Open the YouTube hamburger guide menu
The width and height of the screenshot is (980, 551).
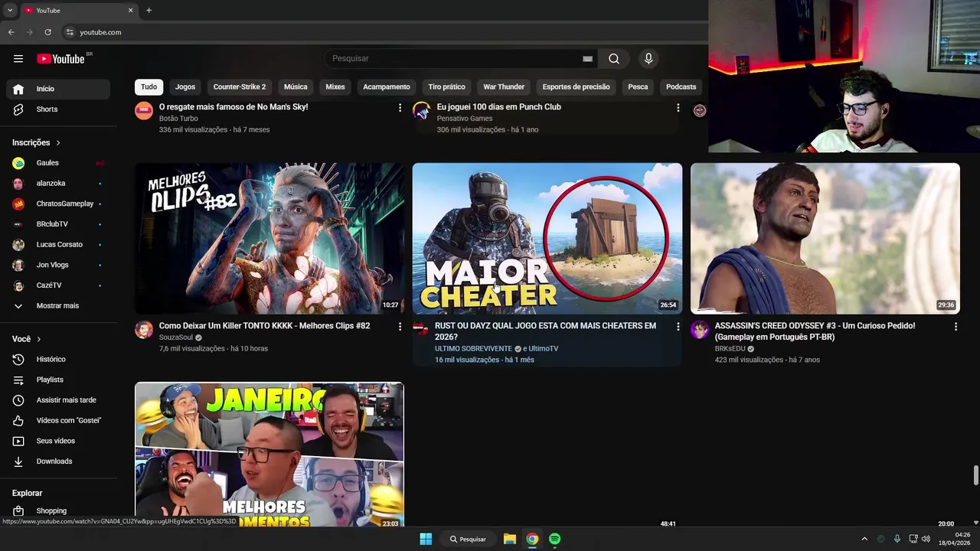tap(18, 59)
